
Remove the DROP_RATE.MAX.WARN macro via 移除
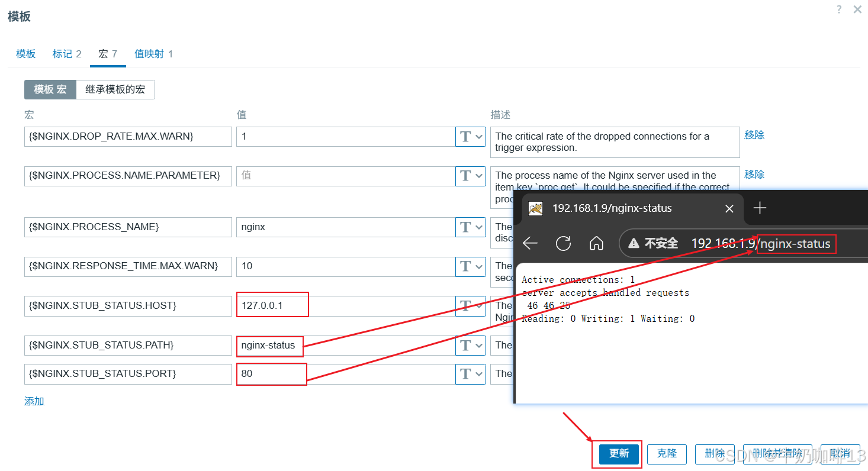754,135
